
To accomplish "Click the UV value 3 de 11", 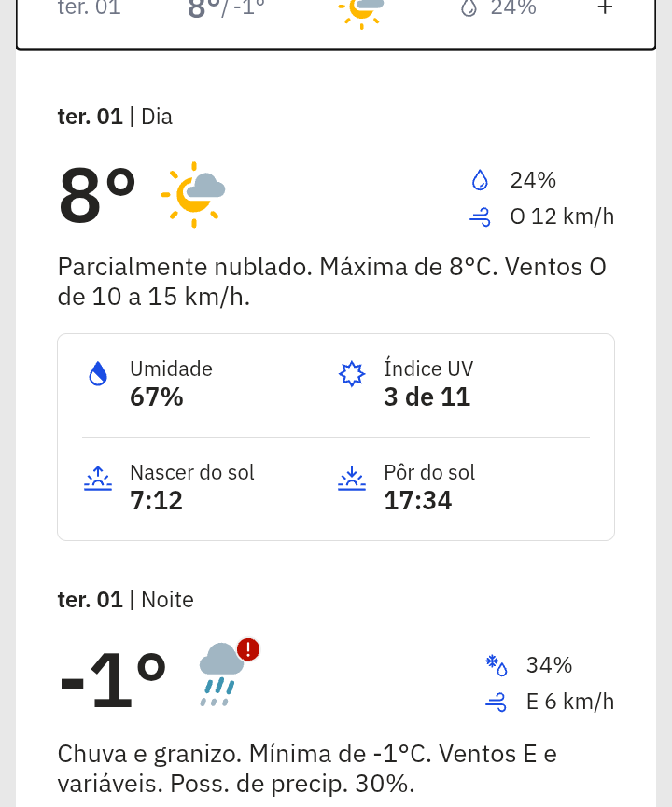I will tap(427, 397).
